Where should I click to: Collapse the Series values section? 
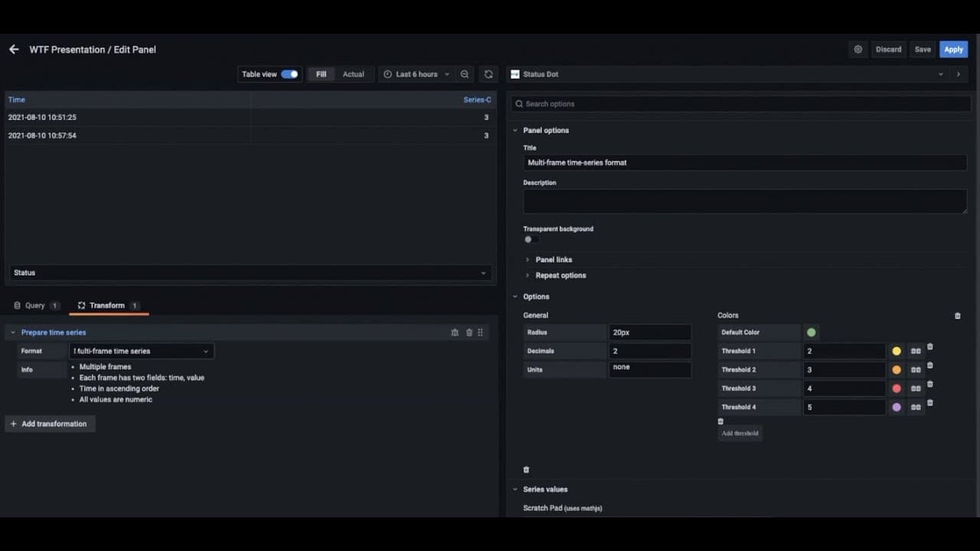click(515, 490)
